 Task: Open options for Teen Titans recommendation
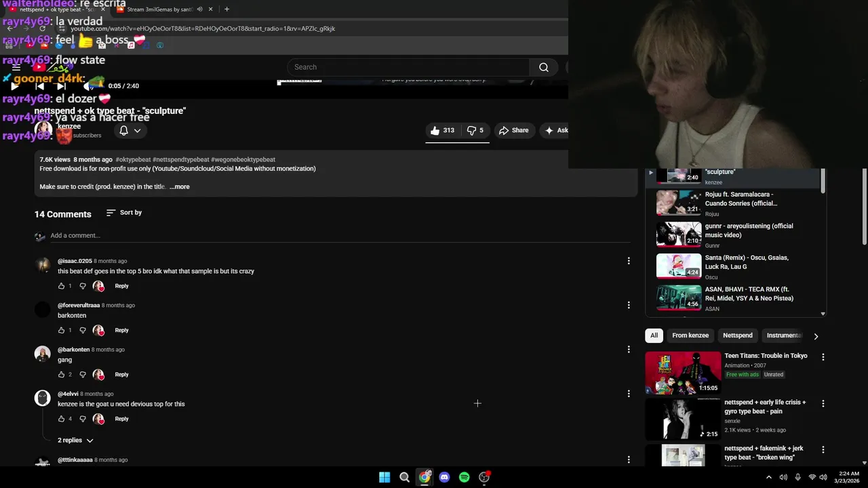[823, 357]
